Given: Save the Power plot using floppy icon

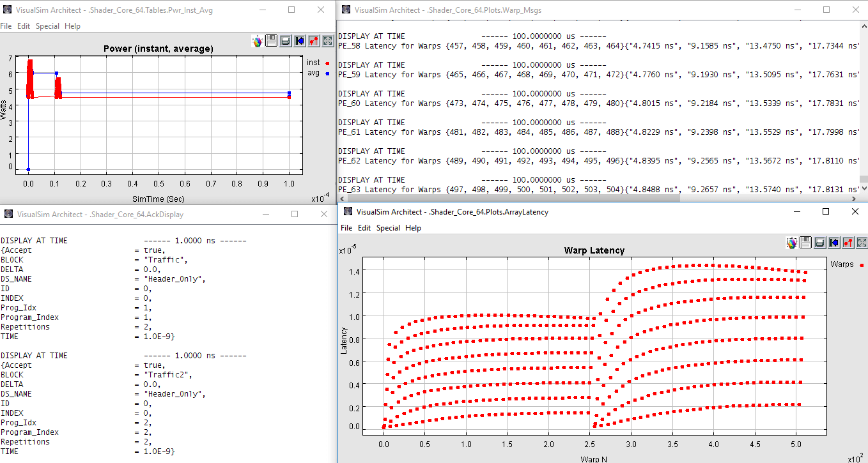Looking at the screenshot, I should [272, 41].
